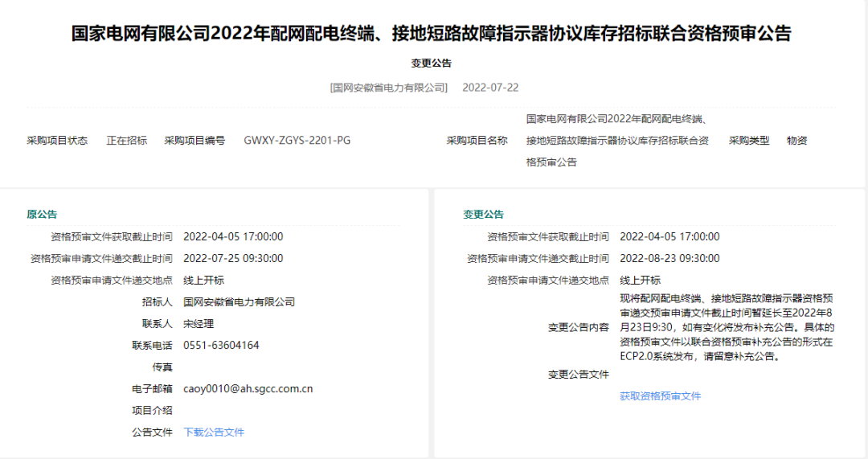Viewport: 868px width, 459px height.
Task: Open the 获取资格预审文件 link
Action: click(660, 395)
